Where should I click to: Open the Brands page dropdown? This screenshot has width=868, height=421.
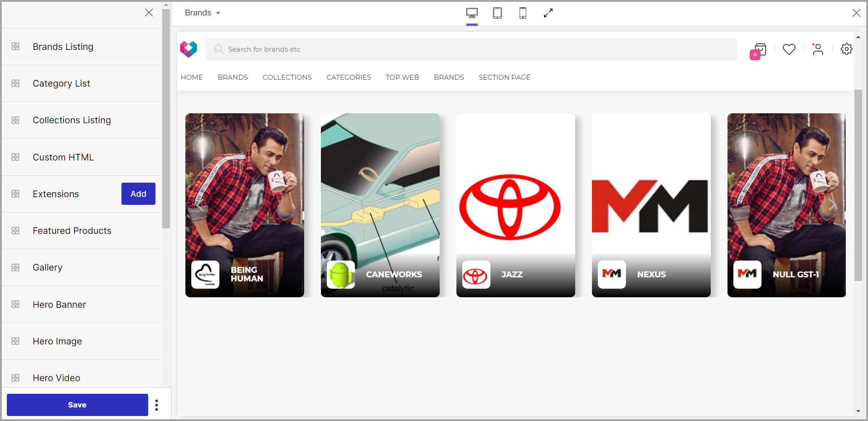coord(203,13)
